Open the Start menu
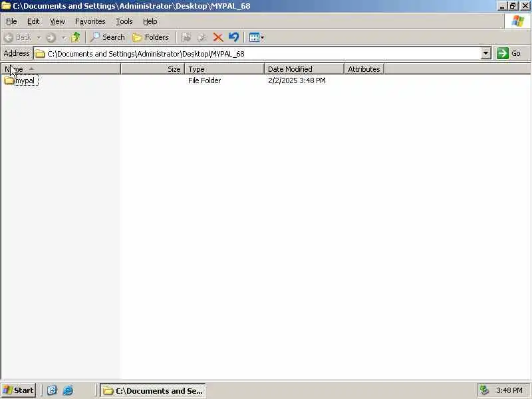 click(19, 390)
